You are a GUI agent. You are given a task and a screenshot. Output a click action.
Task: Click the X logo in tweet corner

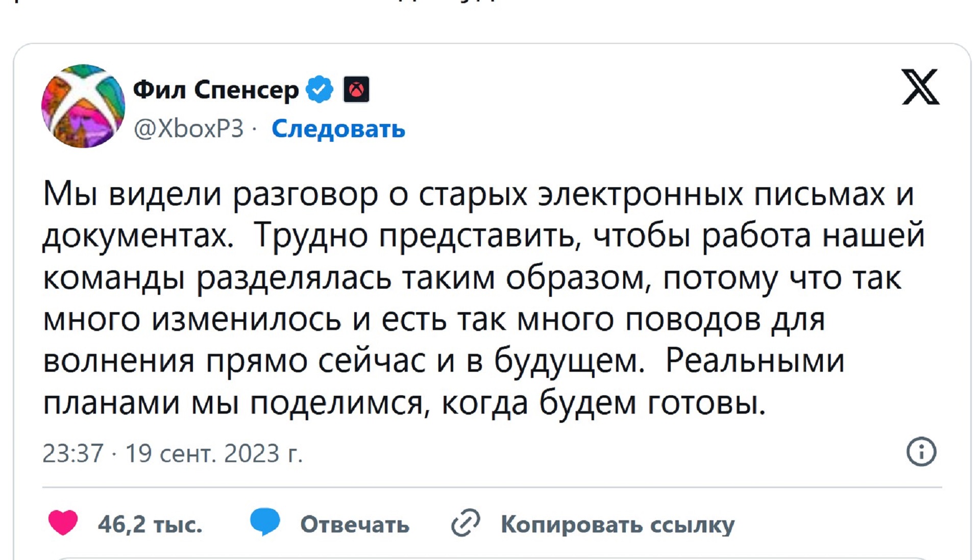click(x=920, y=87)
